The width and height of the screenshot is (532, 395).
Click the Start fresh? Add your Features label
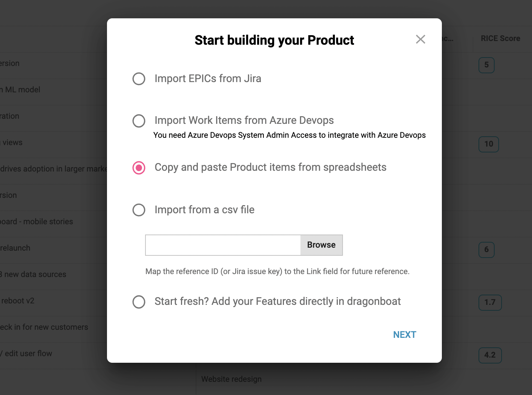coord(278,301)
